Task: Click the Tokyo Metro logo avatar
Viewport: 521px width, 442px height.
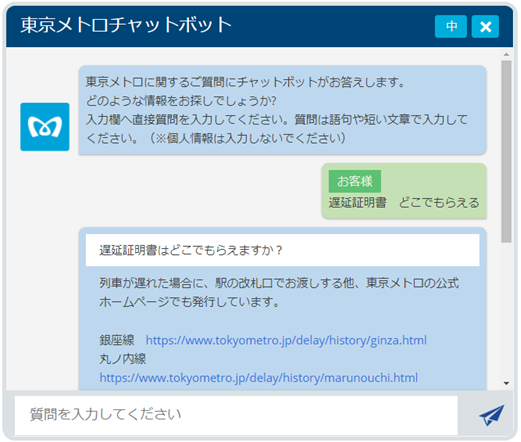Action: point(45,127)
